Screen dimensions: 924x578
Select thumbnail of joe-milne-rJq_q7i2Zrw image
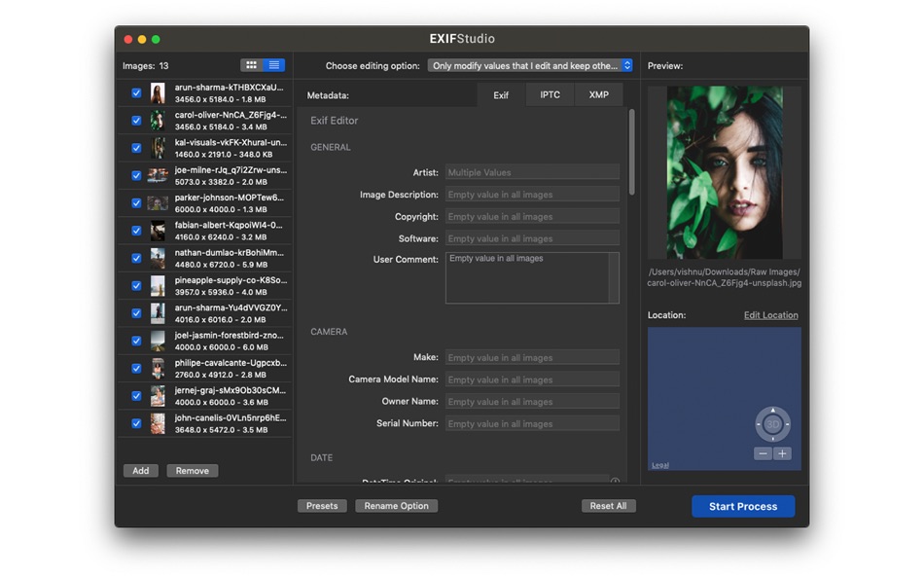point(158,176)
